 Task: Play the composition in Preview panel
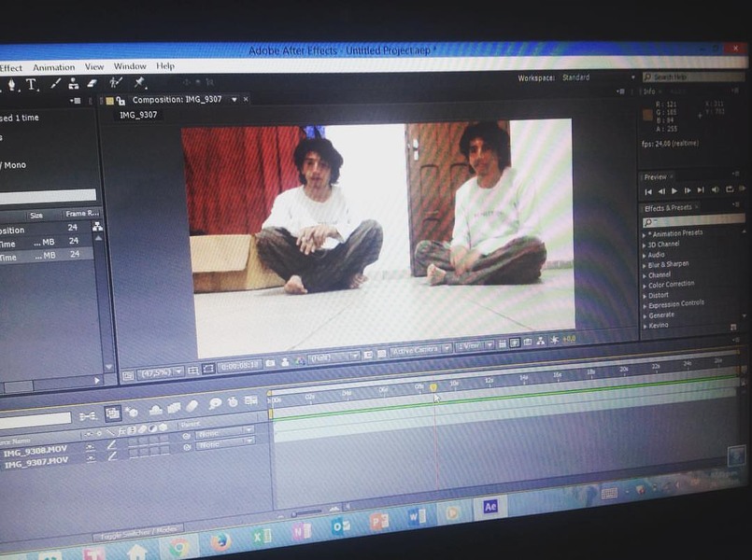pos(674,190)
